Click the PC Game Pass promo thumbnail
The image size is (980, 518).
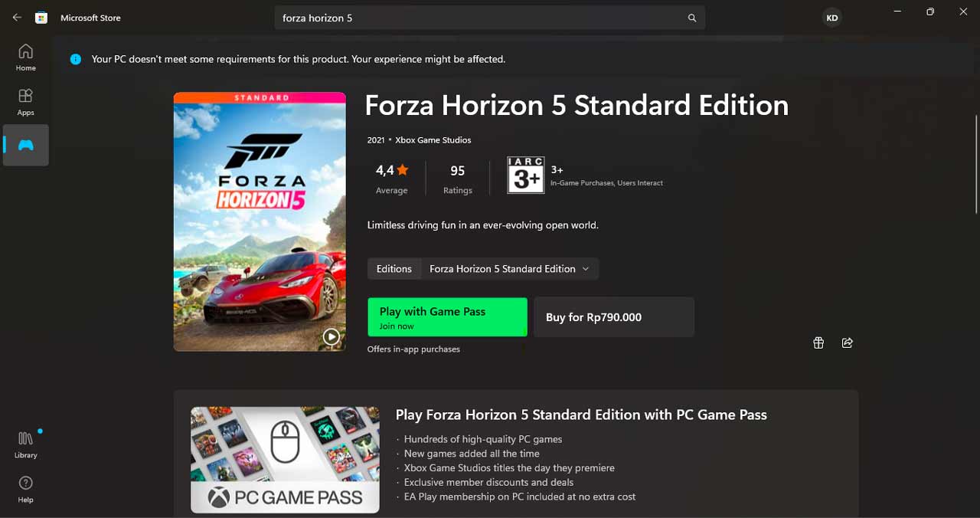point(285,459)
